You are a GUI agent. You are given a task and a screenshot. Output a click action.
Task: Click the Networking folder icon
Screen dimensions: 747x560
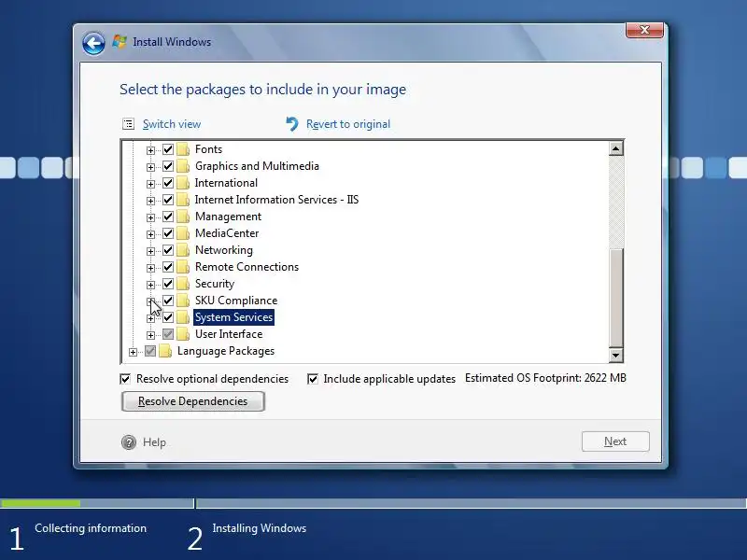tap(183, 250)
